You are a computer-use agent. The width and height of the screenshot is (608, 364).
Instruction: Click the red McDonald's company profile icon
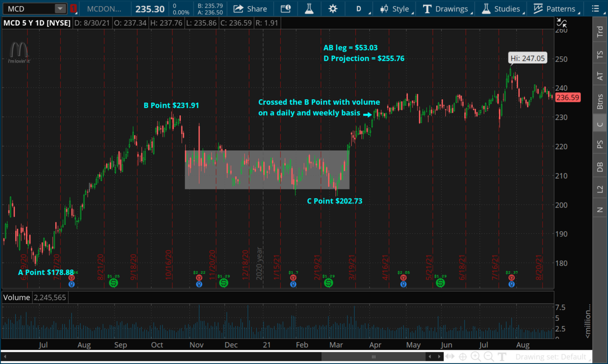[74, 9]
